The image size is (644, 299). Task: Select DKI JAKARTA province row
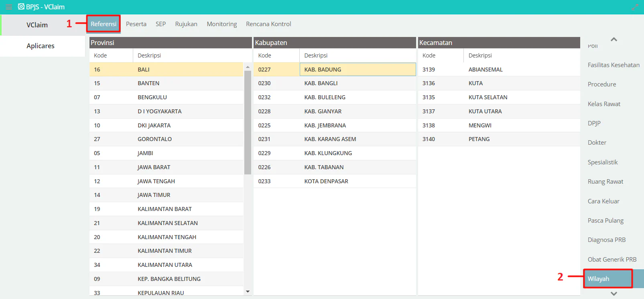167,125
